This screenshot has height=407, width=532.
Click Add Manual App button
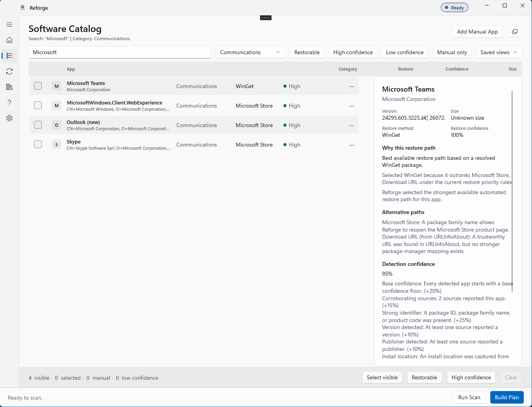click(x=477, y=32)
